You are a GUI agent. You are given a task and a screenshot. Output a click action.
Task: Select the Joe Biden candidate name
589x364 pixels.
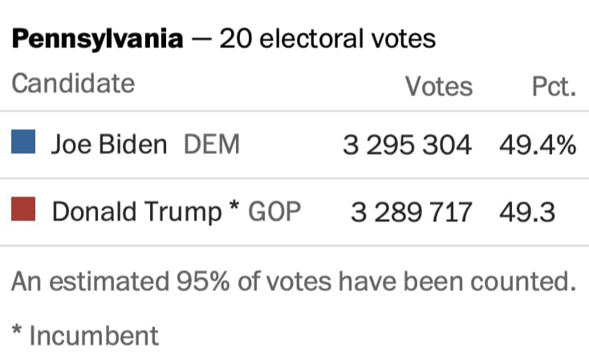click(109, 144)
